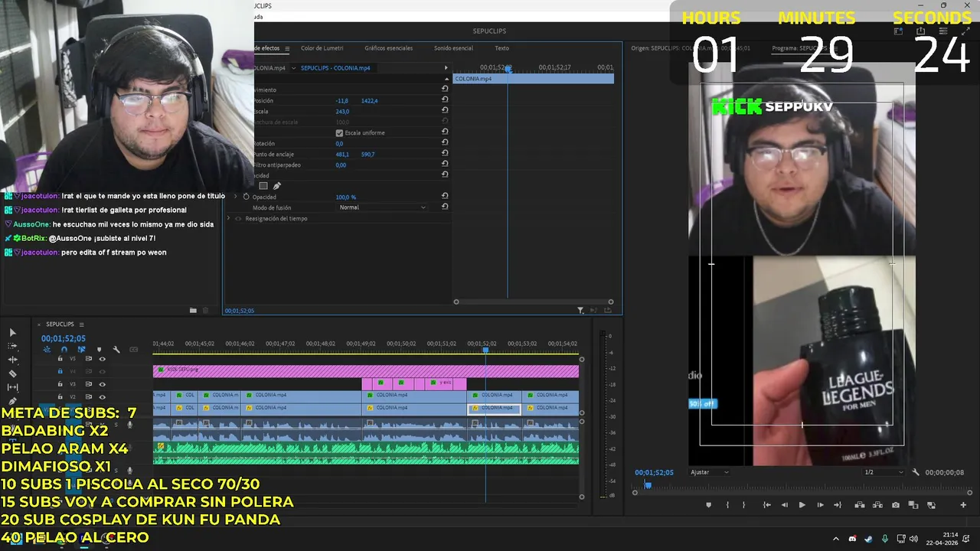Reset the Escala parameter

(x=445, y=111)
